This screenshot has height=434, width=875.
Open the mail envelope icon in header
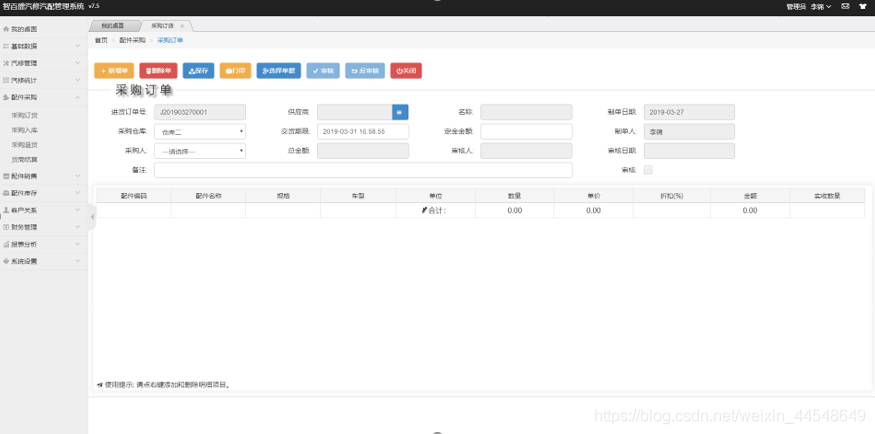845,7
